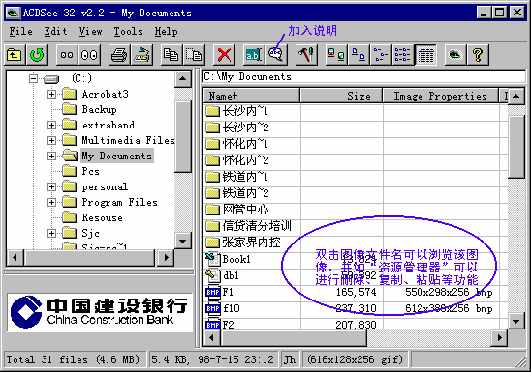Click the Image Properties column header
The height and width of the screenshot is (372, 531).
441,96
